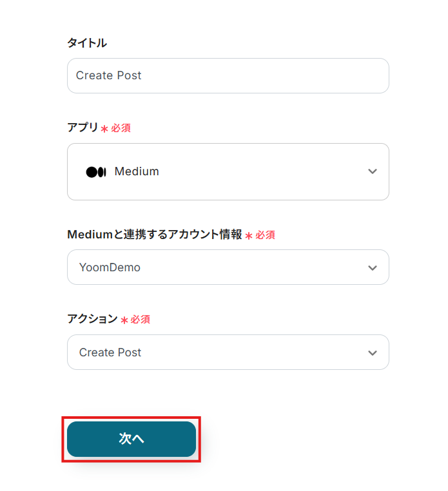Select the "Medium" app name text
448x491 pixels.
point(137,171)
